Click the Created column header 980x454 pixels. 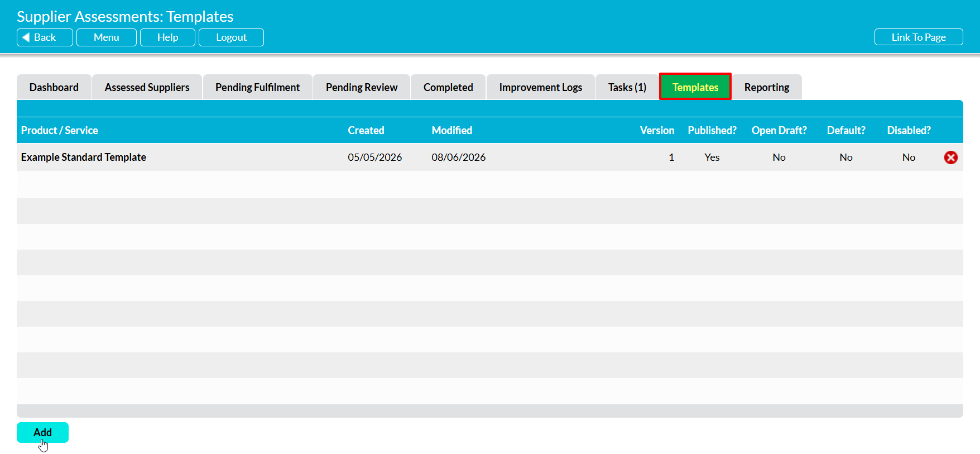(366, 130)
